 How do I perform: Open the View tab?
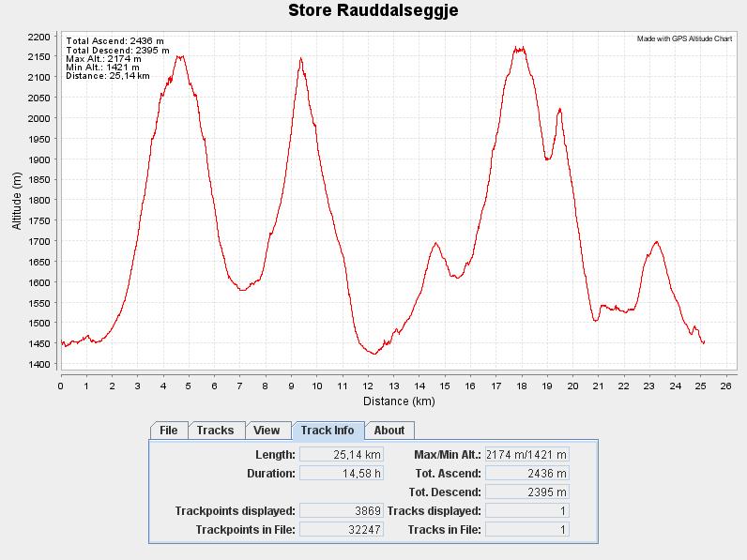click(x=267, y=431)
